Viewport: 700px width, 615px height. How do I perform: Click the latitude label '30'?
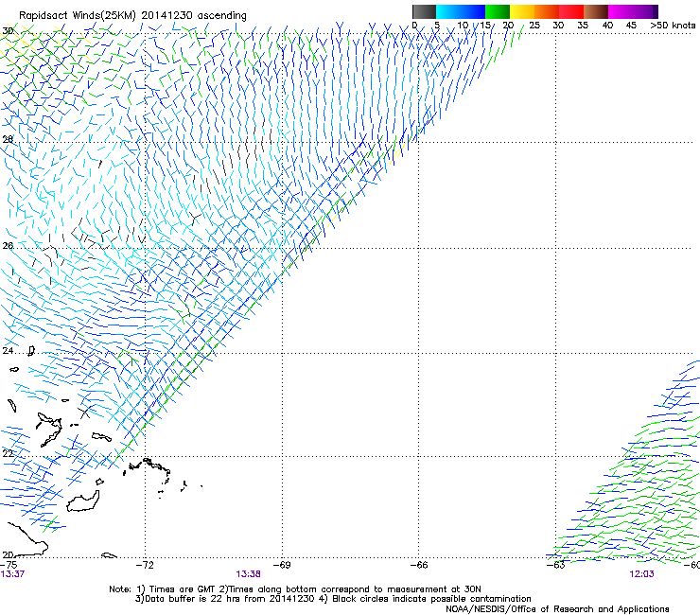click(x=8, y=31)
